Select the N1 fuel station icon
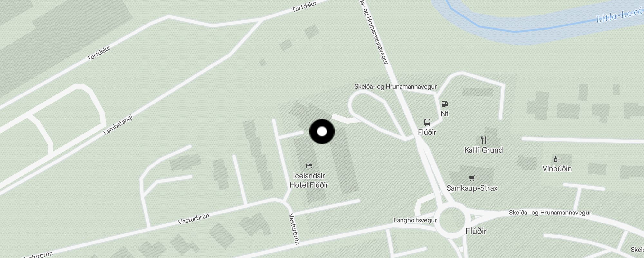 (x=445, y=104)
